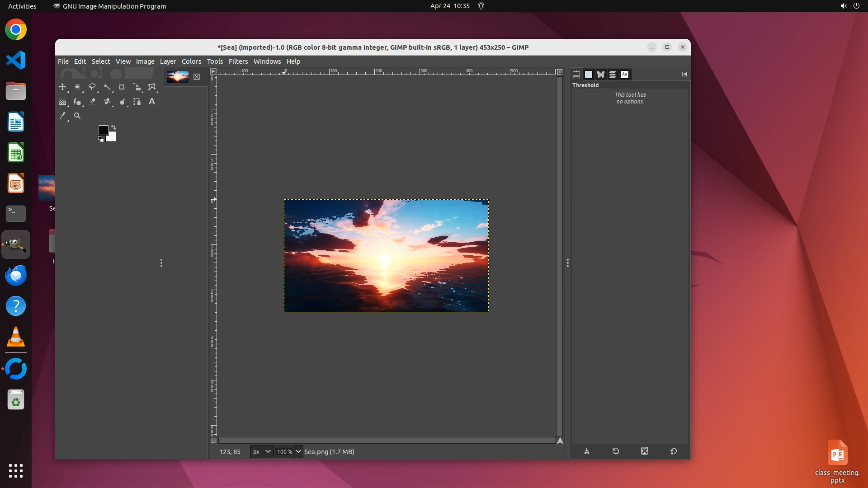
Task: Switch to the Fonts dock tab
Action: point(625,75)
